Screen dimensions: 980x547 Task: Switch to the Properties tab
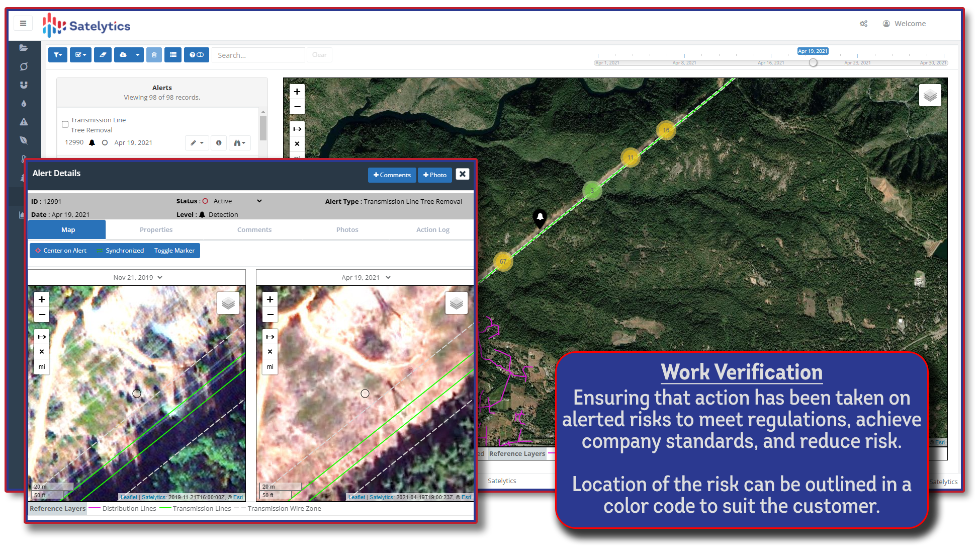pyautogui.click(x=156, y=229)
